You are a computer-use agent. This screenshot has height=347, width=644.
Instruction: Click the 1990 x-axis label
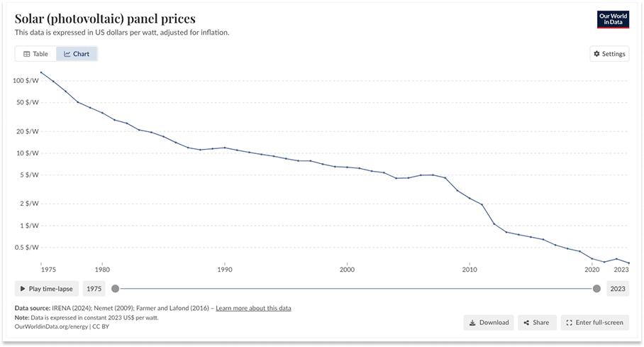[x=225, y=270]
